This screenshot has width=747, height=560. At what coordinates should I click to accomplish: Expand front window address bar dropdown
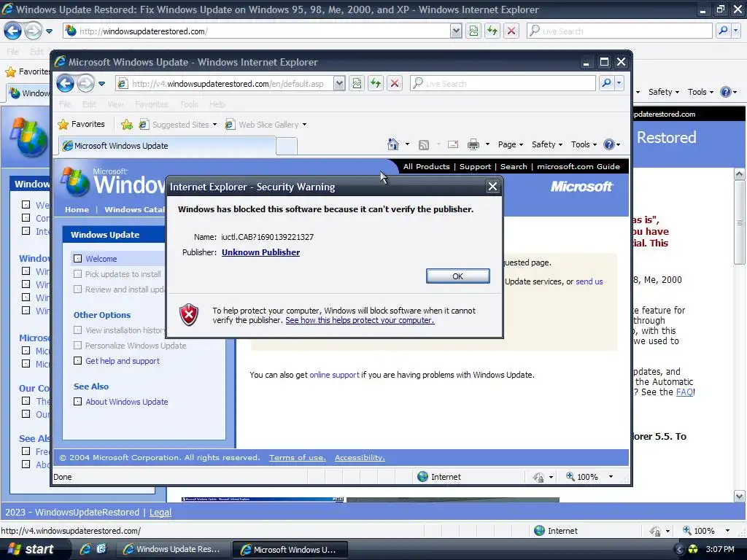[339, 84]
